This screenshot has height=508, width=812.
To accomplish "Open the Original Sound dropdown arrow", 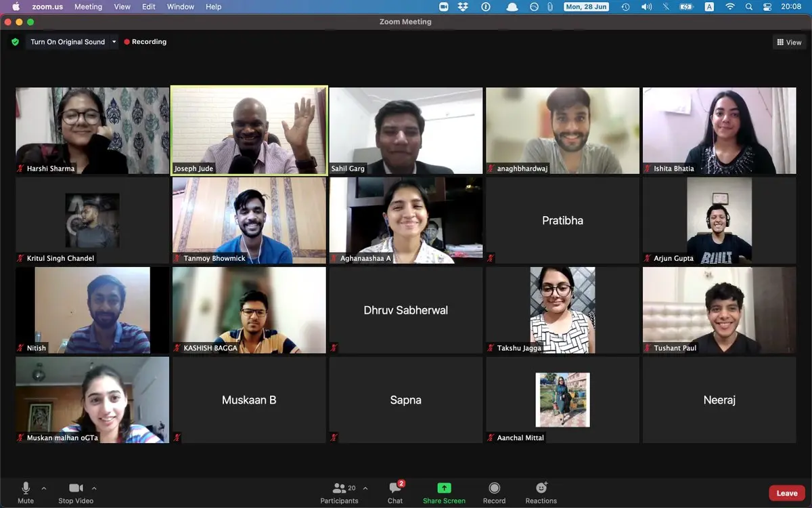I will 114,42.
